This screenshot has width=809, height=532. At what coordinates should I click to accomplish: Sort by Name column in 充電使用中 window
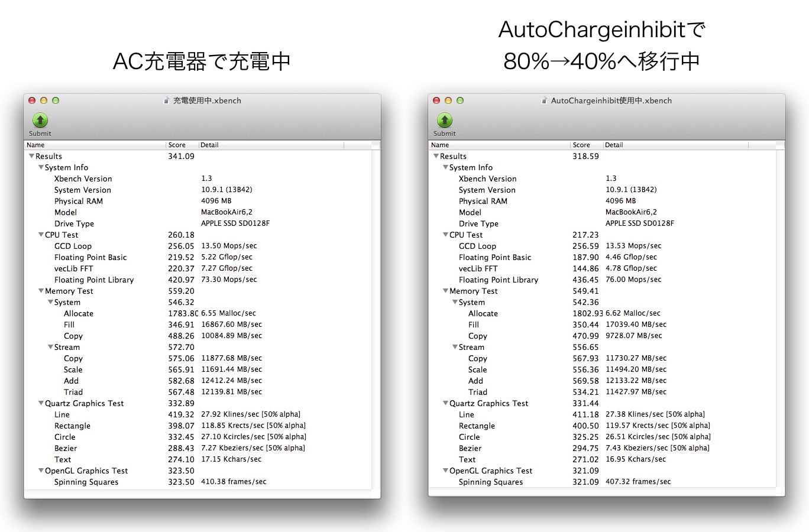click(95, 145)
